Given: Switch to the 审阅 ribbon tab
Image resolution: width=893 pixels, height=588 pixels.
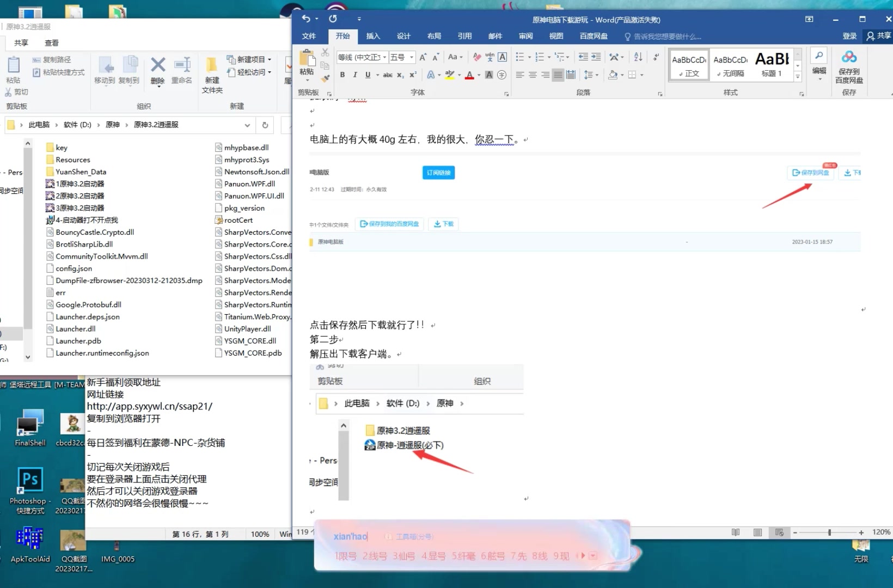Looking at the screenshot, I should tap(525, 36).
